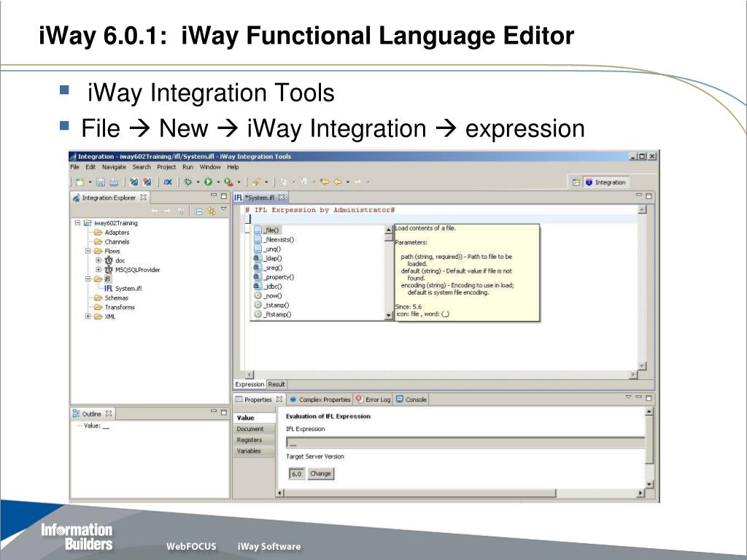Select System.ifl in the explorer tree
This screenshot has height=560, width=747.
[127, 289]
